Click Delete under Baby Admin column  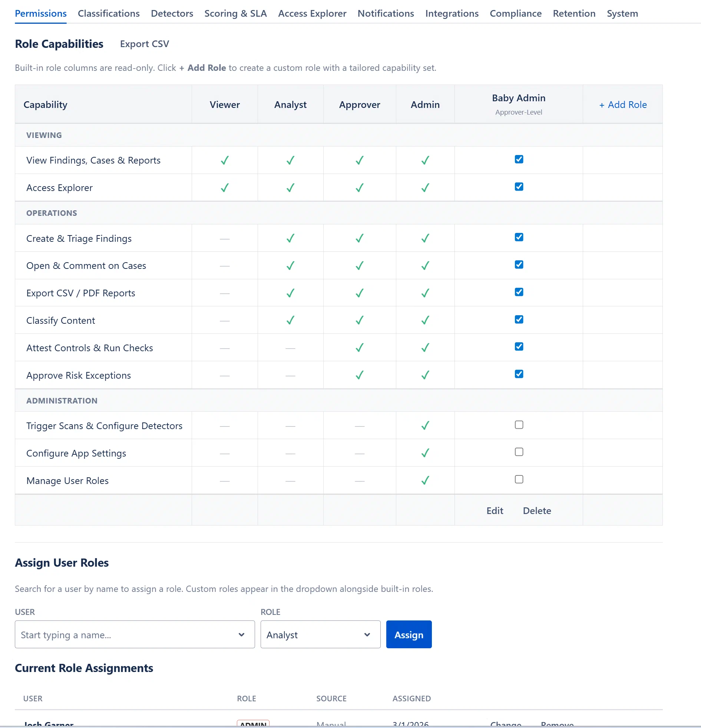click(x=537, y=511)
